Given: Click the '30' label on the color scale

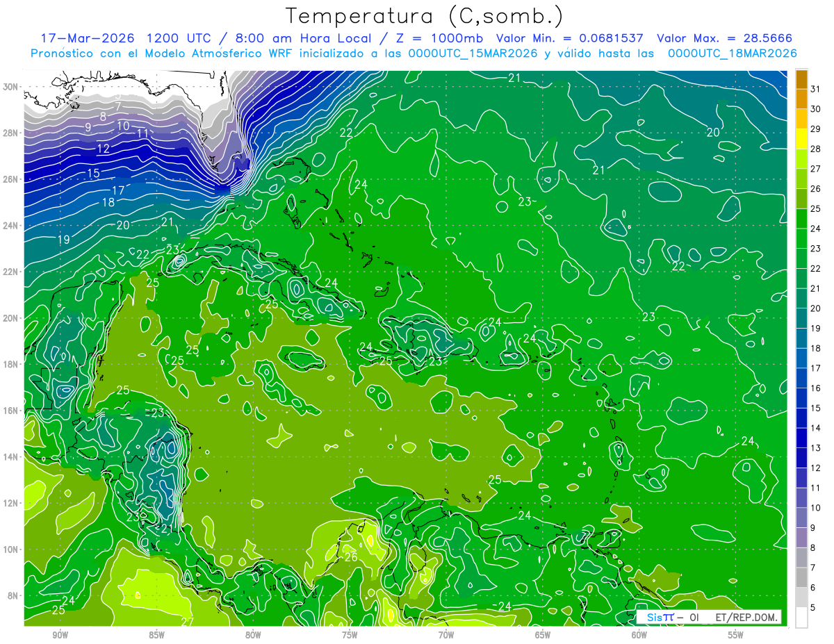Looking at the screenshot, I should click(x=816, y=109).
